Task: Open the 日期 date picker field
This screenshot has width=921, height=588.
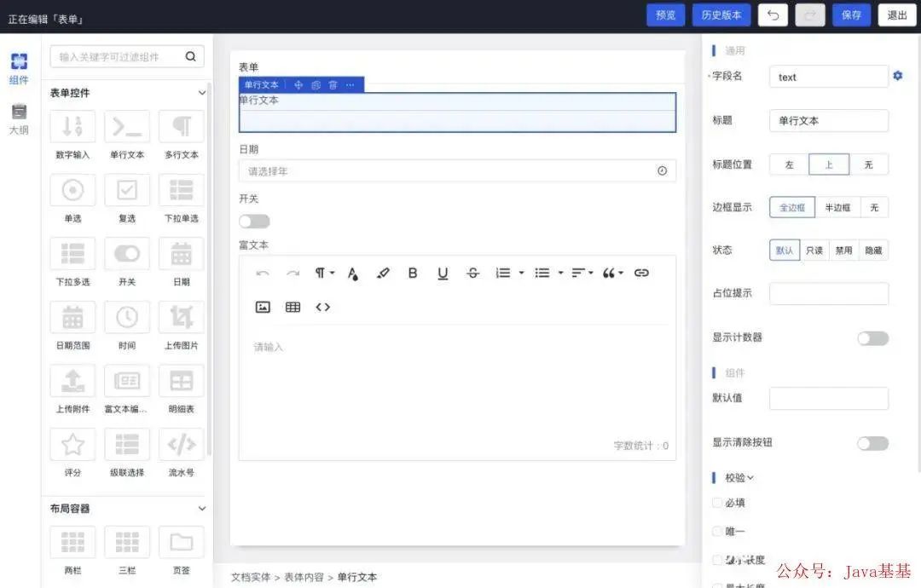Action: tap(457, 170)
